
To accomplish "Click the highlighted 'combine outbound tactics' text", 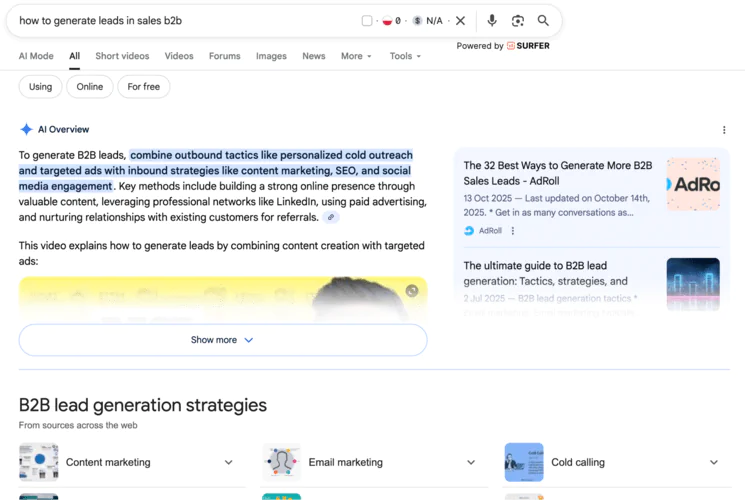I will (x=215, y=171).
